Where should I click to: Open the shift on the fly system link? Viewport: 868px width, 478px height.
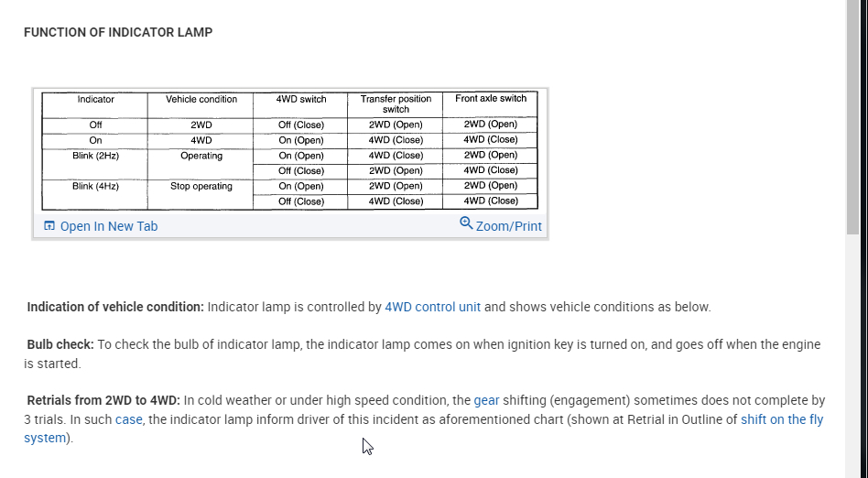coord(781,419)
